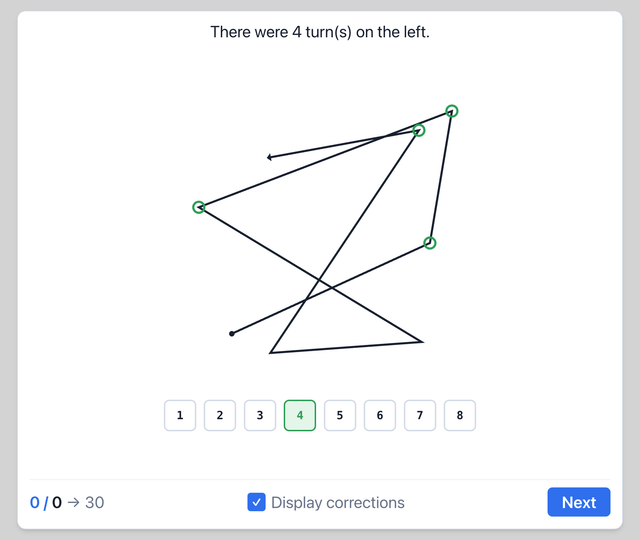Select answer button 2
640x540 pixels.
(x=220, y=415)
